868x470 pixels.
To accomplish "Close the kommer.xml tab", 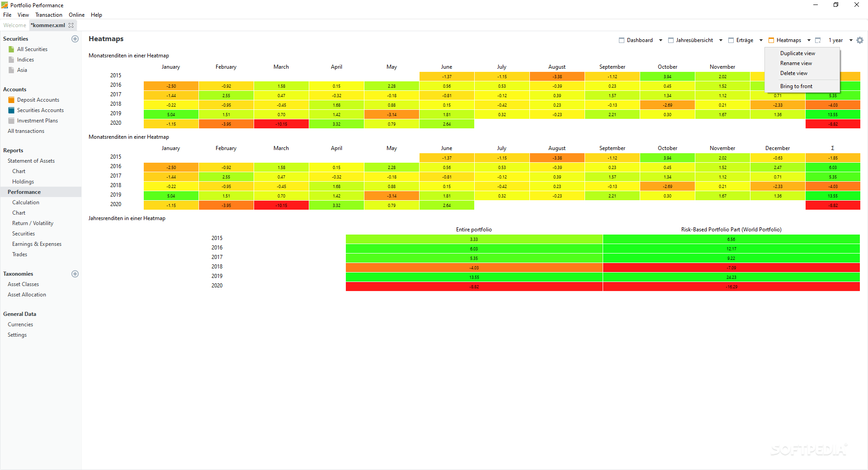I will coord(71,25).
